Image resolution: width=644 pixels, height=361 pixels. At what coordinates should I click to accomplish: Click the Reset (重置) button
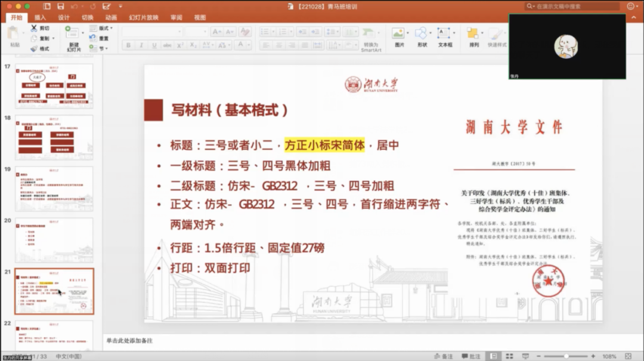pyautogui.click(x=101, y=38)
